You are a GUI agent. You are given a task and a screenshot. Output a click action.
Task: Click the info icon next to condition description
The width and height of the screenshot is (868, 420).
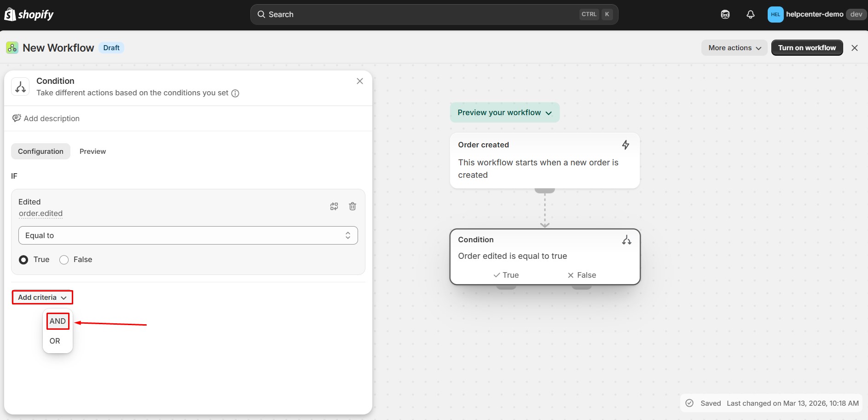(x=235, y=93)
